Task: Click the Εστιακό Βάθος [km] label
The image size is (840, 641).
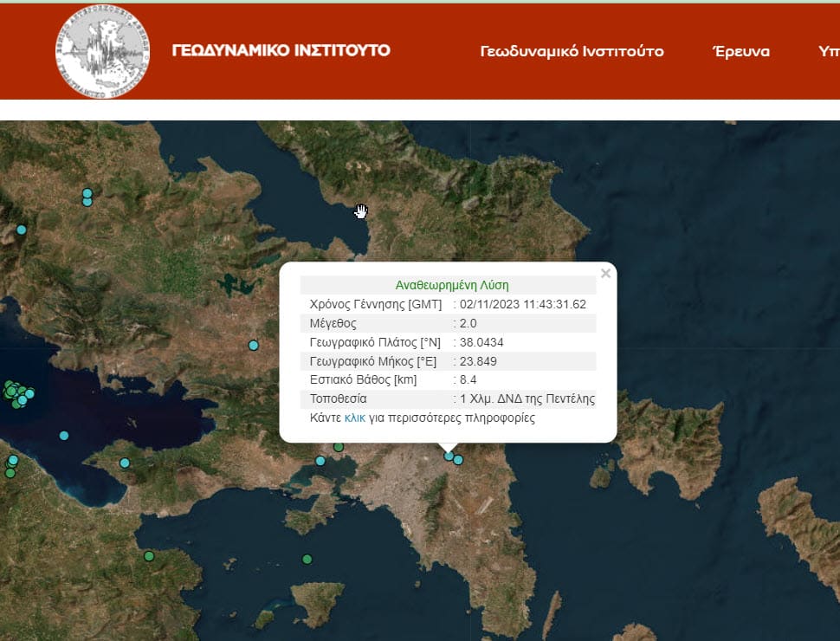Action: coord(363,379)
